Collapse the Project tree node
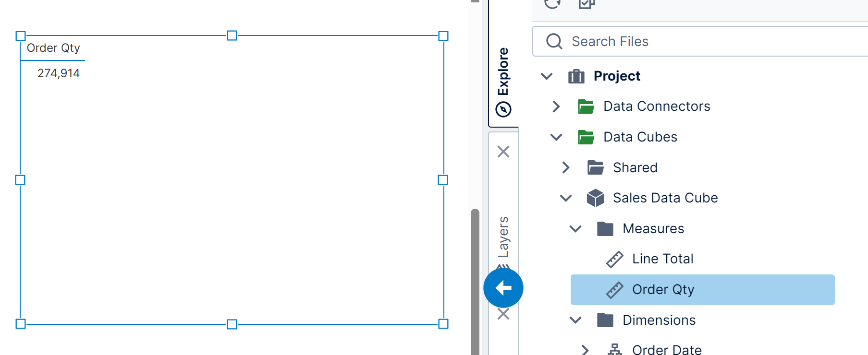 pos(547,76)
